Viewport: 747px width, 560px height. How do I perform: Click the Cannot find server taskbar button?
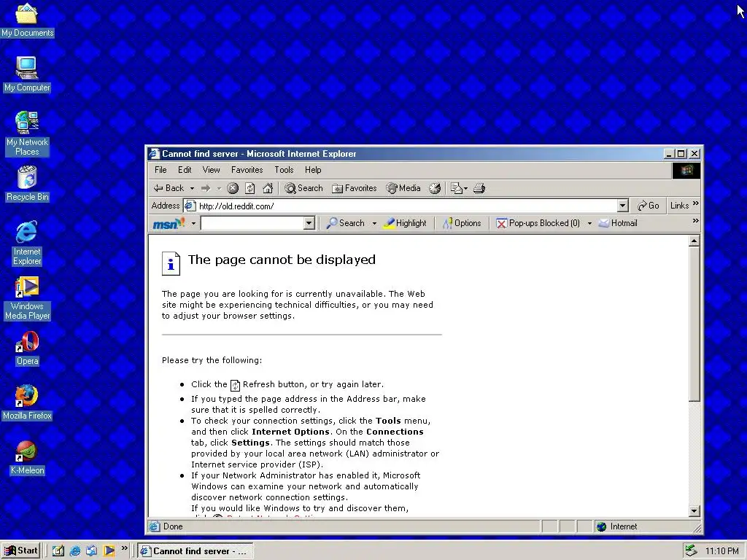[x=196, y=551]
